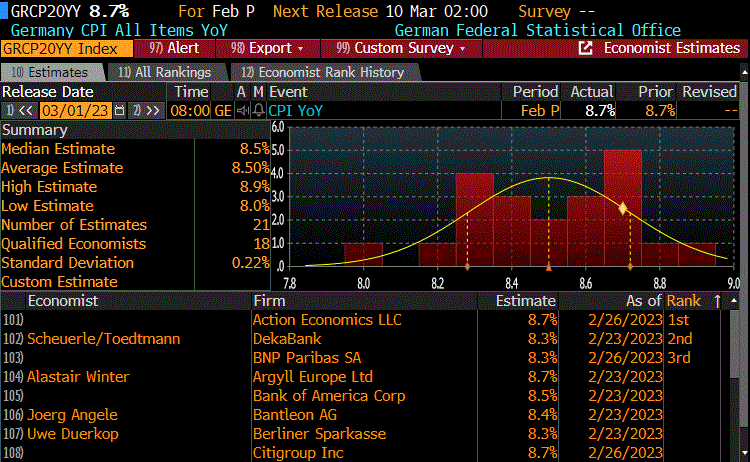Screen dimensions: 750x462
Task: Select economist Alastair Winter
Action: pyautogui.click(x=78, y=377)
